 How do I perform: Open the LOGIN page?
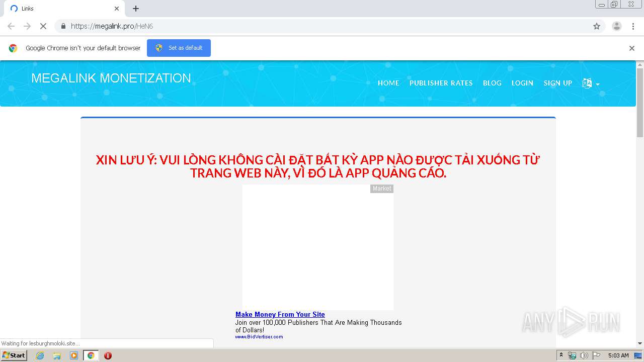point(522,83)
